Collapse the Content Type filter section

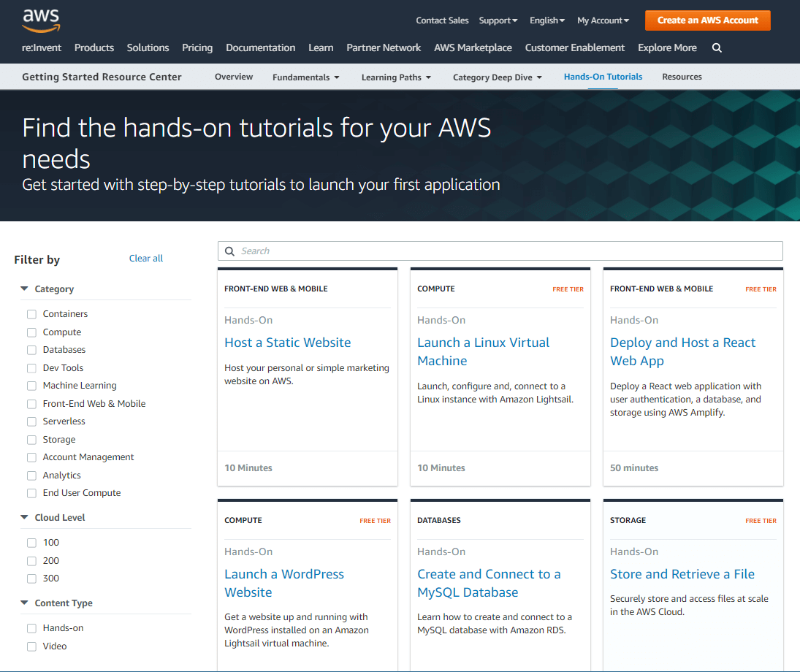pyautogui.click(x=25, y=603)
